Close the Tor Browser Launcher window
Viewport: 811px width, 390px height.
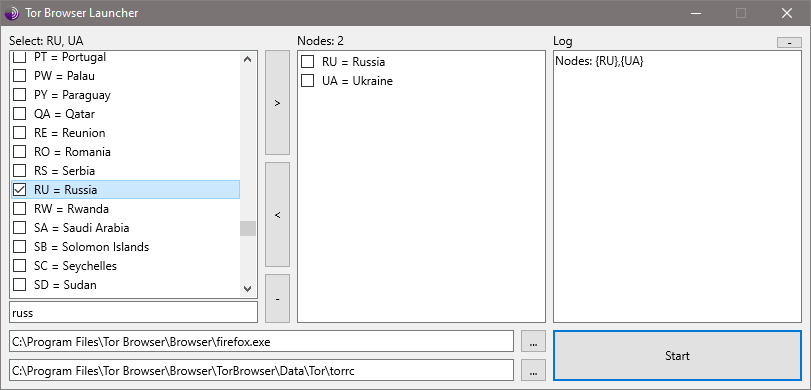pos(787,13)
